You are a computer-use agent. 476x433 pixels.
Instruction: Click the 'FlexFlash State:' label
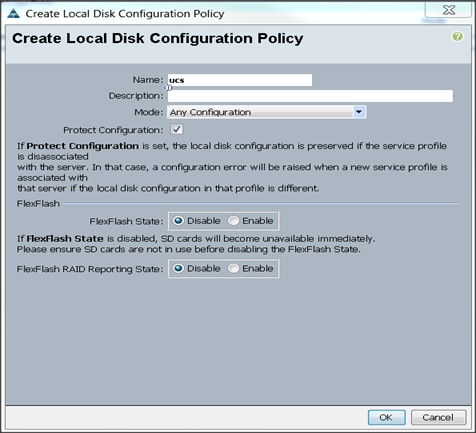point(126,221)
